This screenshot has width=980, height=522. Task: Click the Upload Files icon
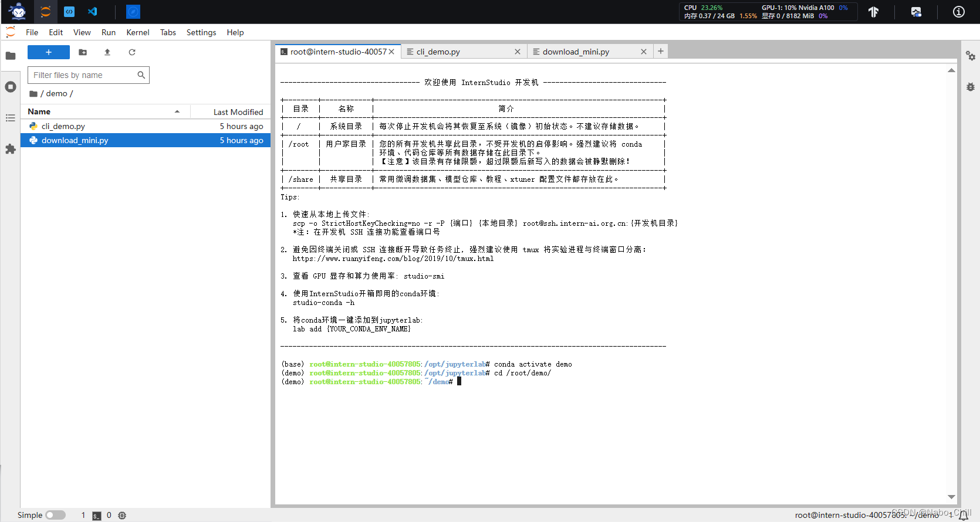pos(107,52)
